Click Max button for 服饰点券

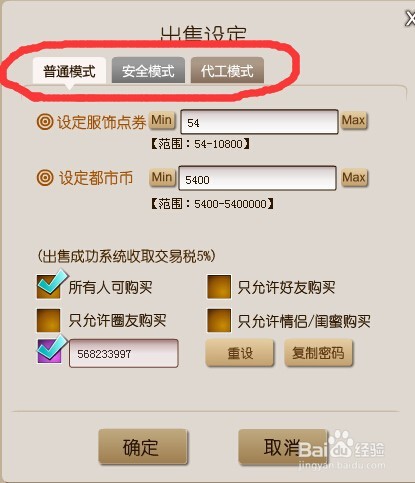point(354,120)
